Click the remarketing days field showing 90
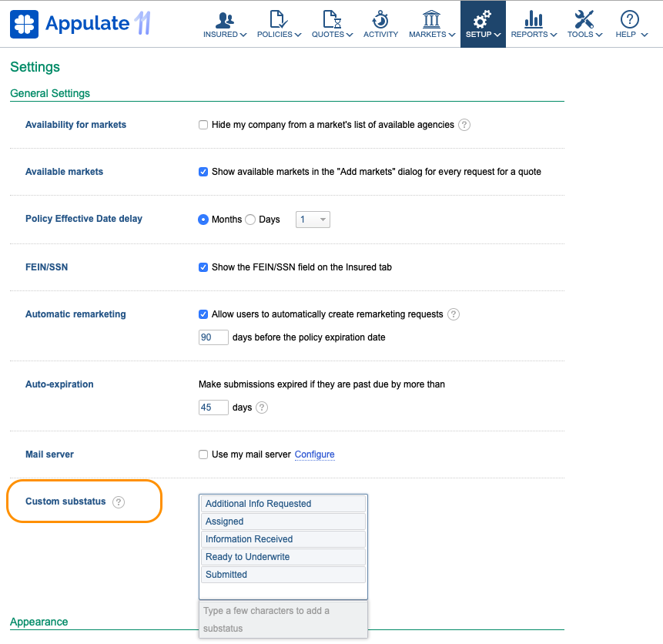 pos(213,337)
